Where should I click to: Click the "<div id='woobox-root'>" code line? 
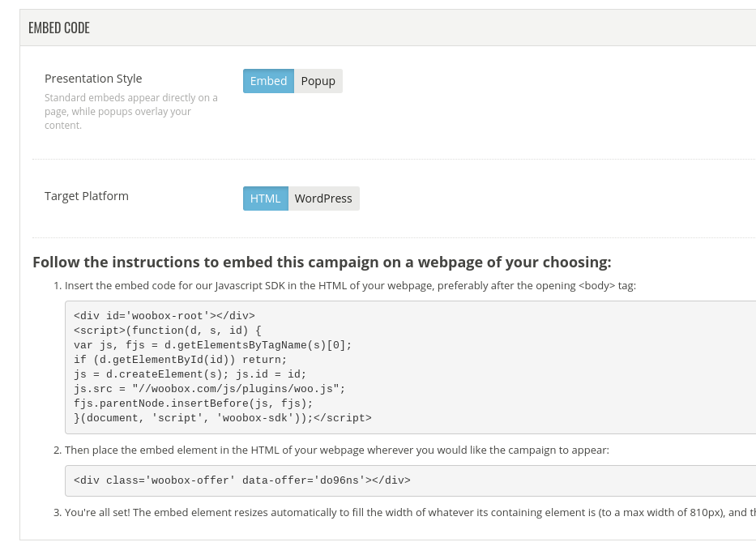(164, 316)
